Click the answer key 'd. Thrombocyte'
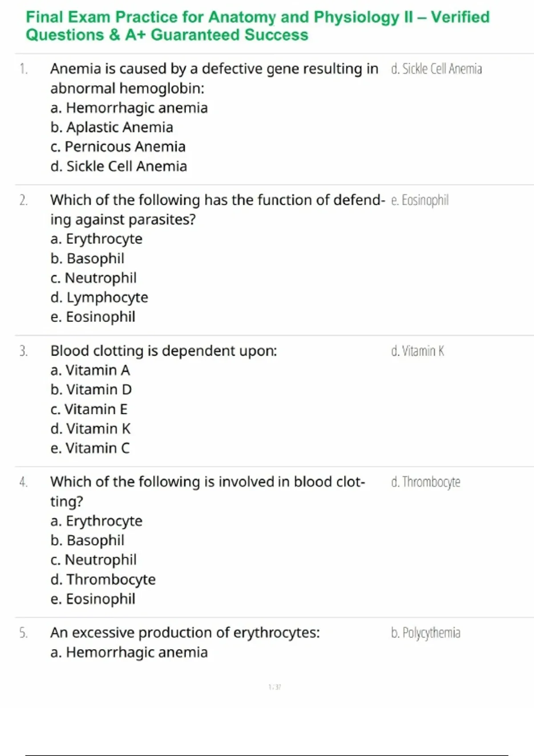The height and width of the screenshot is (756, 534). click(x=425, y=482)
